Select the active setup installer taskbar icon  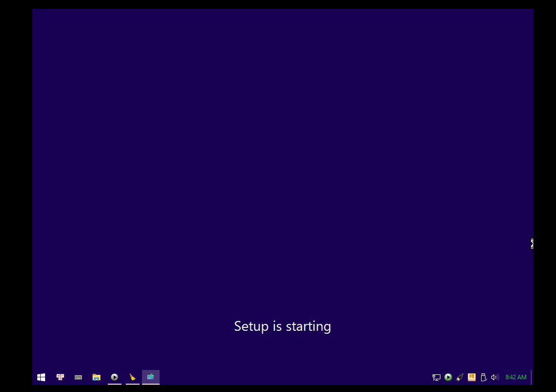point(151,377)
